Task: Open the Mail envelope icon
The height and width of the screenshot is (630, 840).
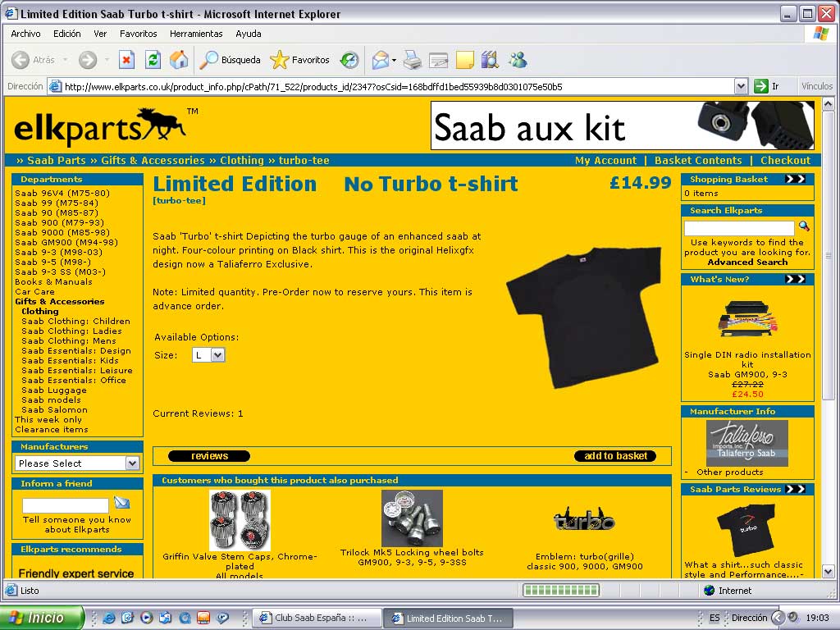Action: 380,60
